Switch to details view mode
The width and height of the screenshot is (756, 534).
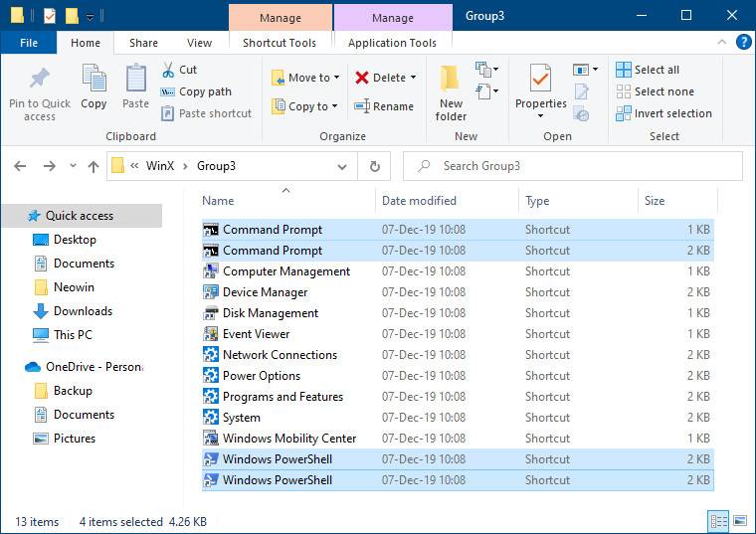pos(718,520)
